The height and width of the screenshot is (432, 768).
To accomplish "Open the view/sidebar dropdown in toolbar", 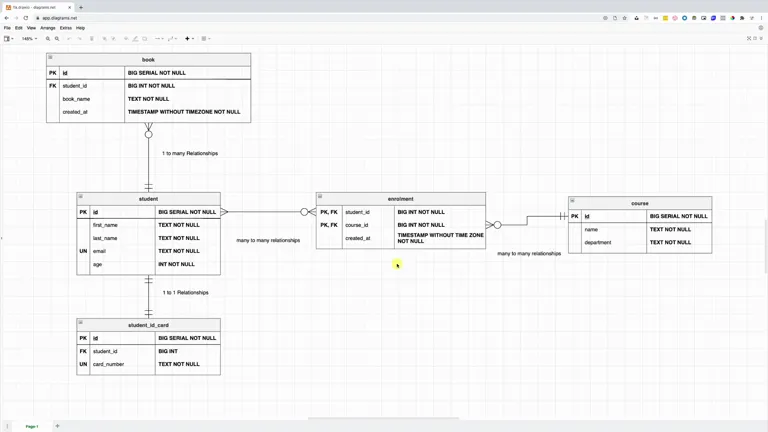I will (8, 39).
